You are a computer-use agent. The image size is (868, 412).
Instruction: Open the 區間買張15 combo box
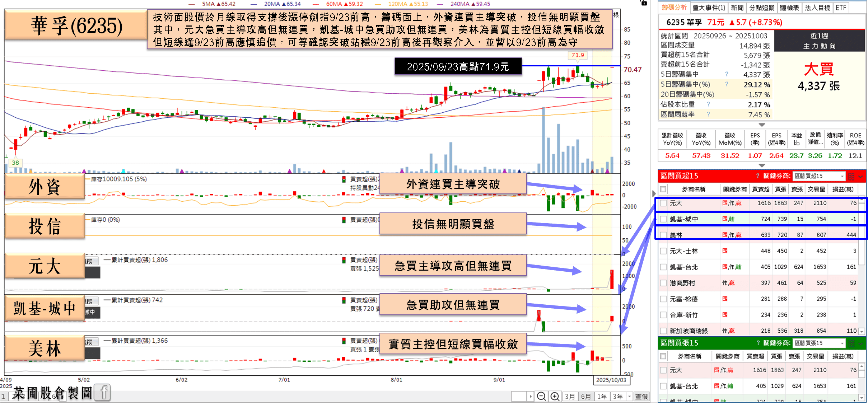[842, 343]
